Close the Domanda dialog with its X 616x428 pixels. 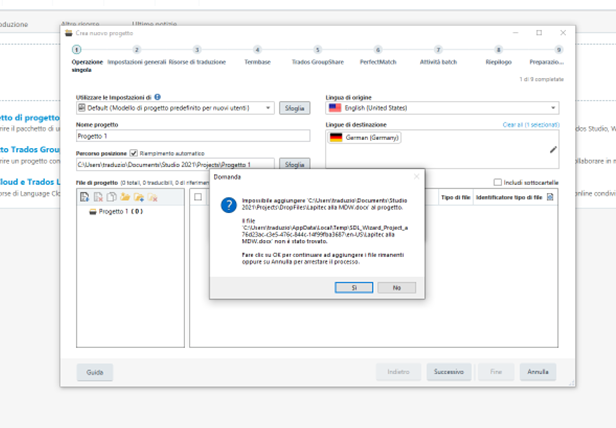pos(416,177)
